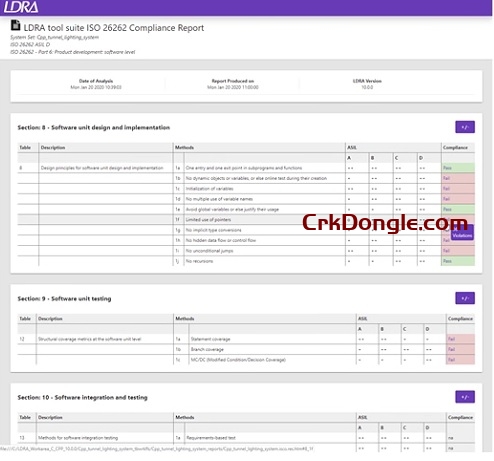Viewport: 494px width, 461px height.
Task: Click the 'Section: 9 - Software unit testing' heading
Action: 64,299
